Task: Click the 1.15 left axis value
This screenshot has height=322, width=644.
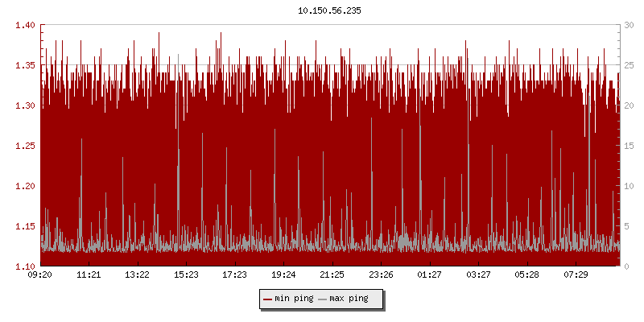Action: coord(25,226)
